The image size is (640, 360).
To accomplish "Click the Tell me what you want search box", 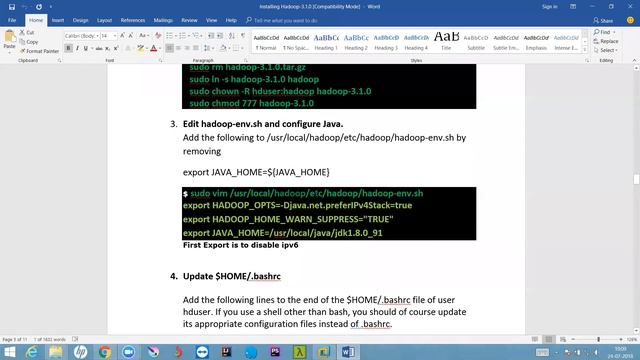I will [x=282, y=20].
